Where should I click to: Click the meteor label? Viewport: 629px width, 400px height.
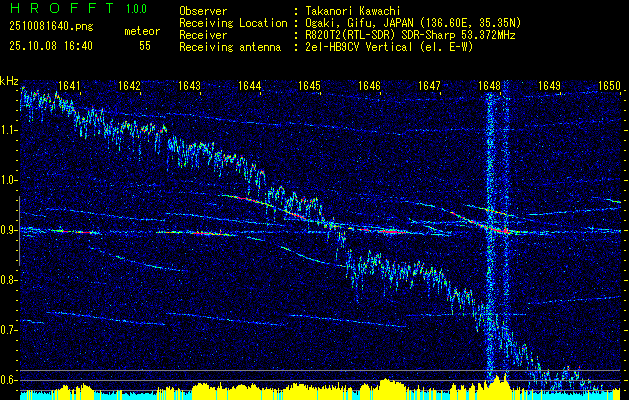pyautogui.click(x=142, y=31)
